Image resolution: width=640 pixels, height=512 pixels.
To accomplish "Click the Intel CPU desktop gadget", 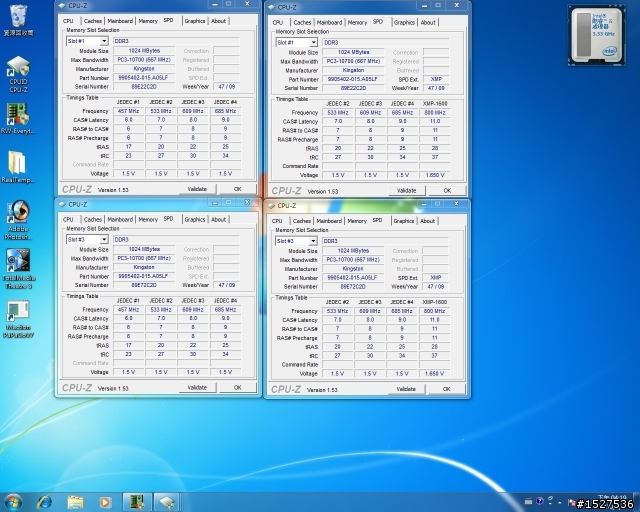I will tap(596, 35).
